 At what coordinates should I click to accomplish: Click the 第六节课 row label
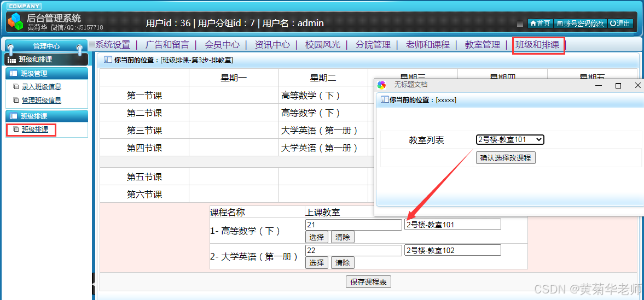click(144, 194)
